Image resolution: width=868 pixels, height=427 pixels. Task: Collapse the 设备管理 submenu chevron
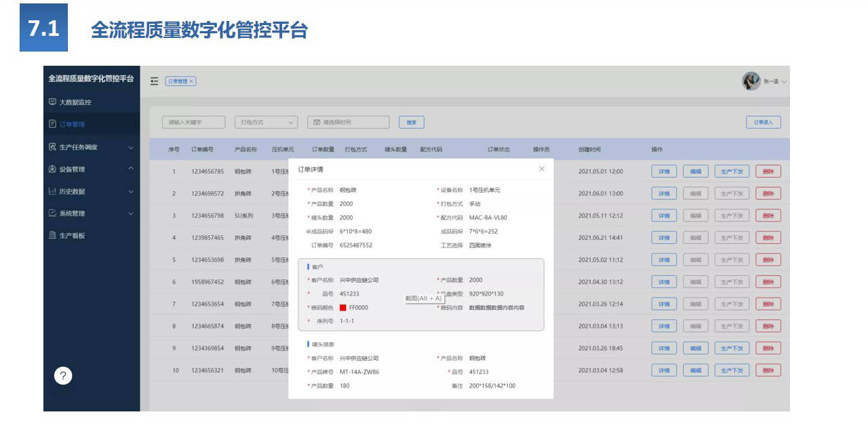[x=131, y=169]
